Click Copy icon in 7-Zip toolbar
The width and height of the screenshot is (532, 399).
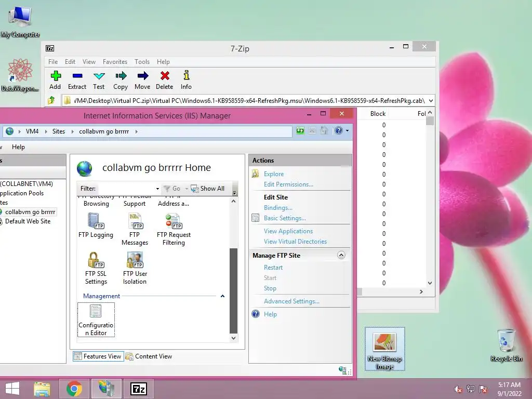(x=121, y=80)
